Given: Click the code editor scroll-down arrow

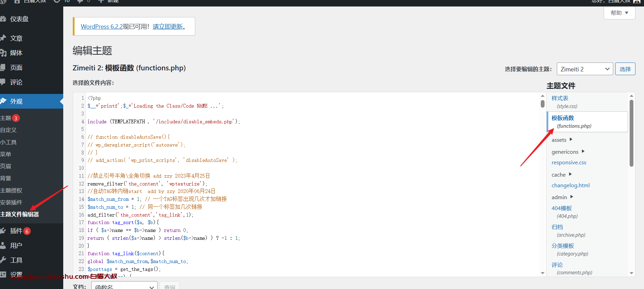Looking at the screenshot, I should [542, 273].
